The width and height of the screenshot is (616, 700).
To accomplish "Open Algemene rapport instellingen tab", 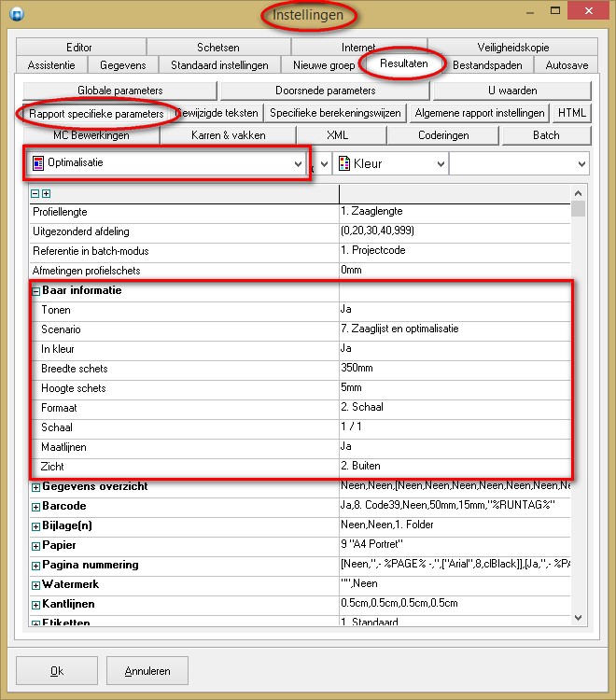I will tap(480, 113).
